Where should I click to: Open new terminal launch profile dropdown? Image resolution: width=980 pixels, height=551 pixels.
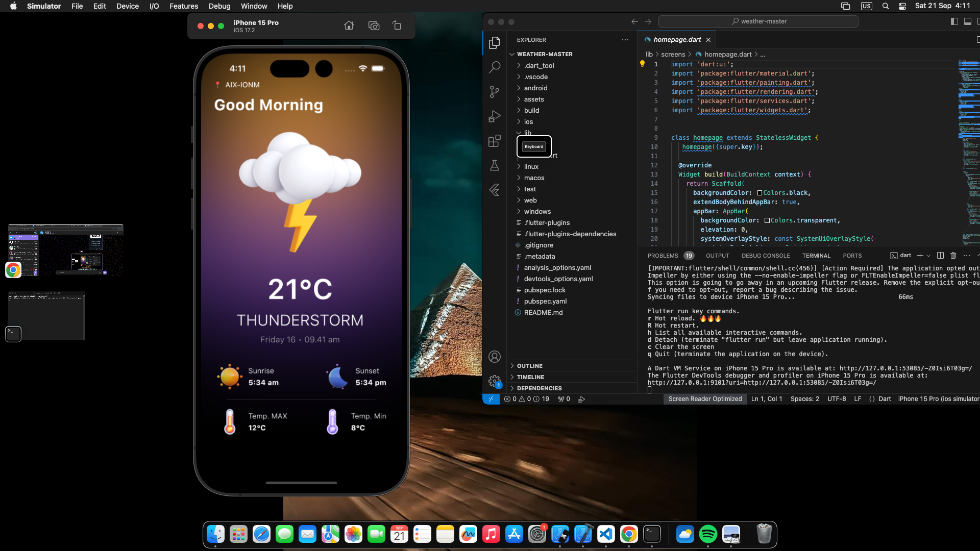click(928, 256)
